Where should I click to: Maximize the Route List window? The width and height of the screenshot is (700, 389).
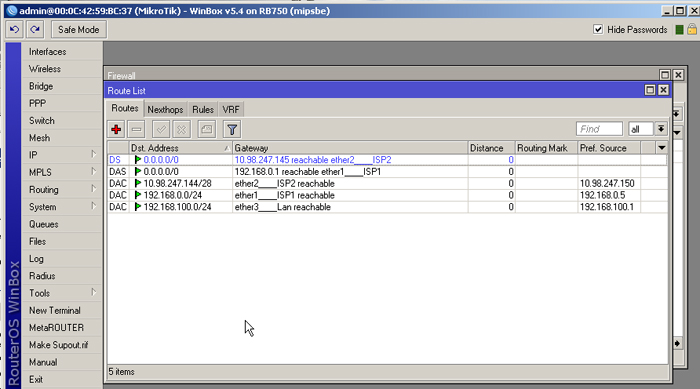(x=650, y=90)
